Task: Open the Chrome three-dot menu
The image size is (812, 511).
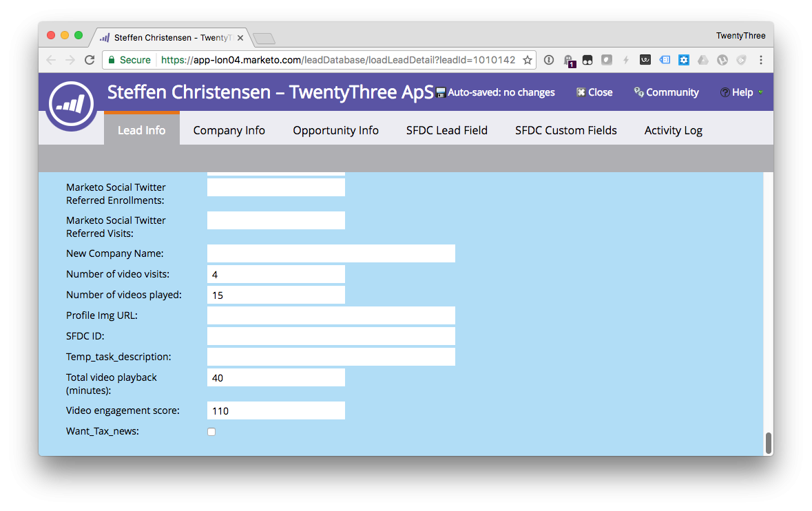Action: [x=761, y=60]
